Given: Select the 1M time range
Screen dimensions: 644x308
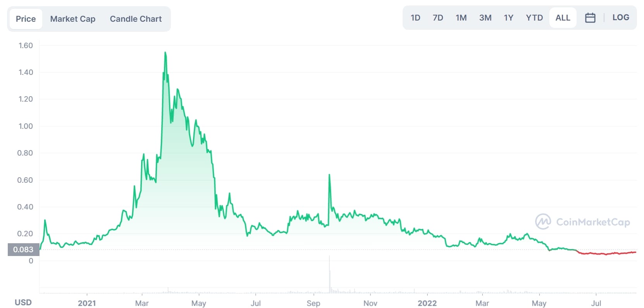Looking at the screenshot, I should (x=461, y=18).
